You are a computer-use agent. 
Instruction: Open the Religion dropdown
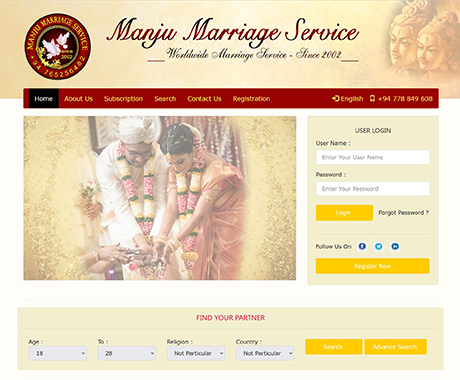(x=196, y=353)
